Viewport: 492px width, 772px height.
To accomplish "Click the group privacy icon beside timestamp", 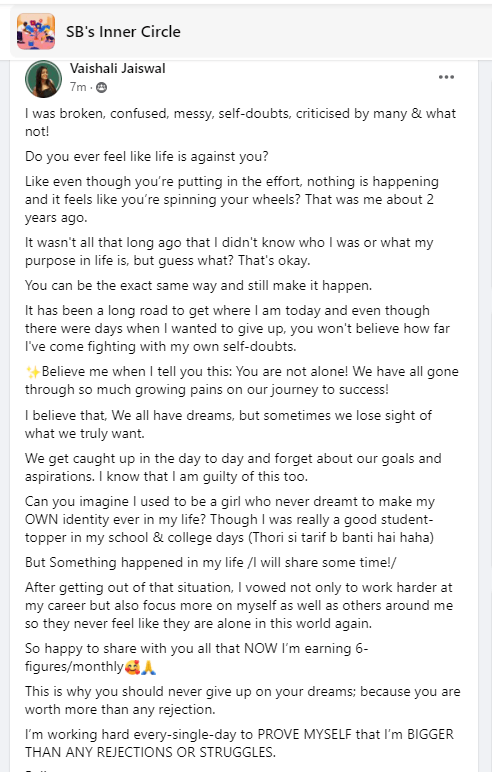I will pos(101,88).
